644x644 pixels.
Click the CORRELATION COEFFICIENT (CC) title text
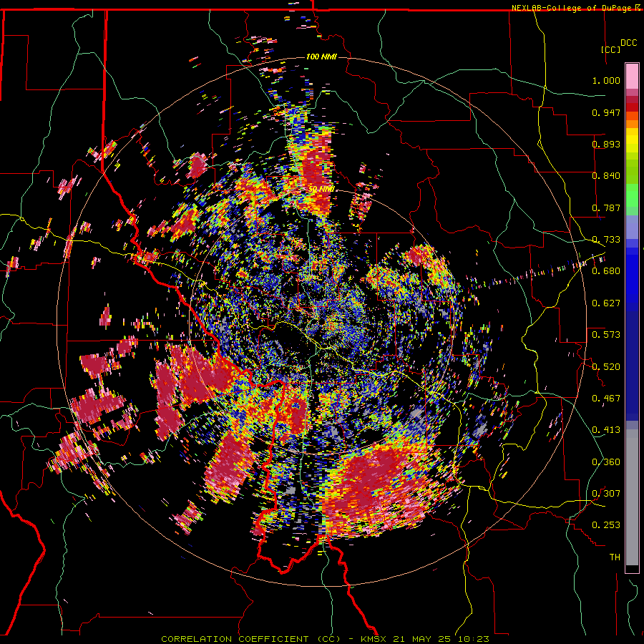click(x=250, y=639)
